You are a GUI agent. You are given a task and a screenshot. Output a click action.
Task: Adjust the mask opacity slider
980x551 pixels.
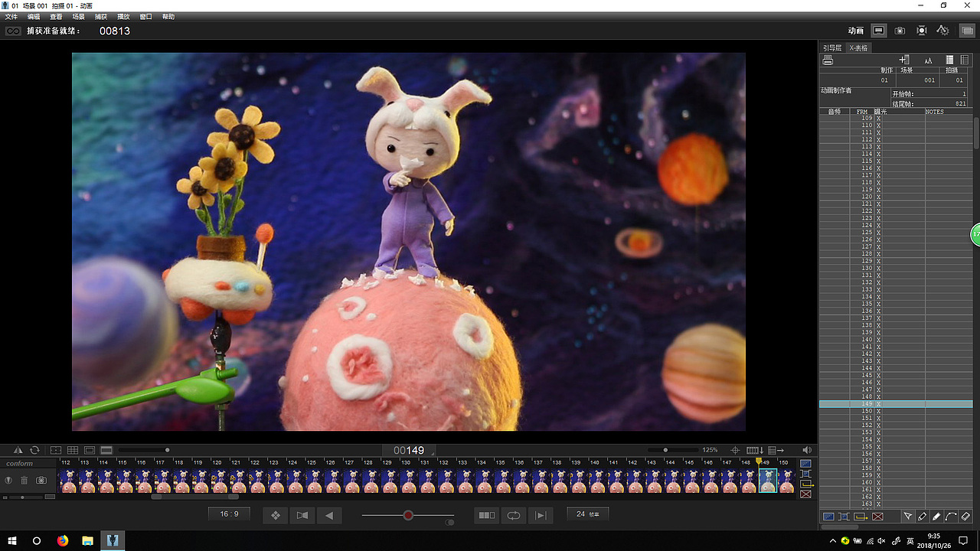click(x=144, y=450)
